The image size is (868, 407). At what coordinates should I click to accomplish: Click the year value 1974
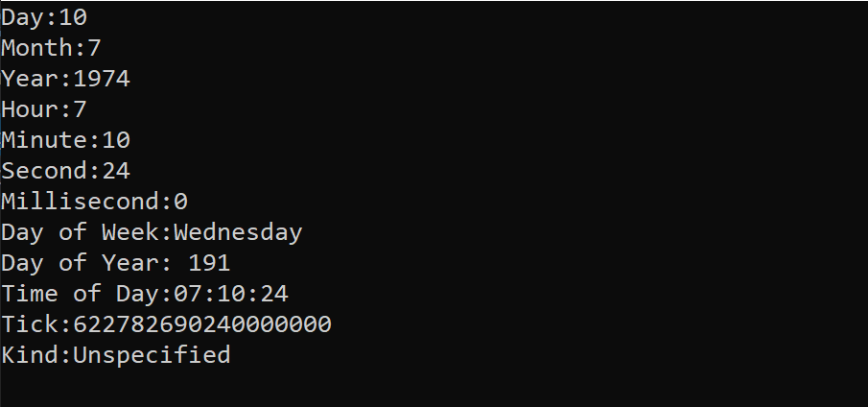(102, 79)
